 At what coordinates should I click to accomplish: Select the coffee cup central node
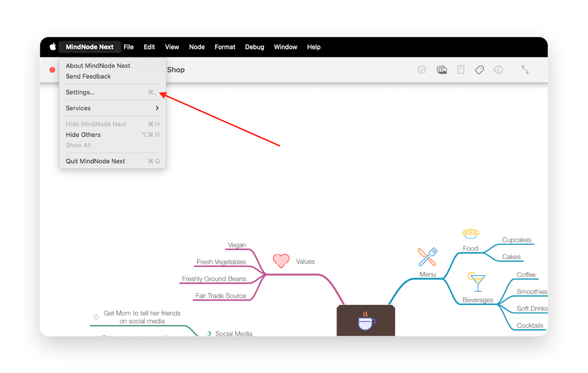tap(366, 321)
